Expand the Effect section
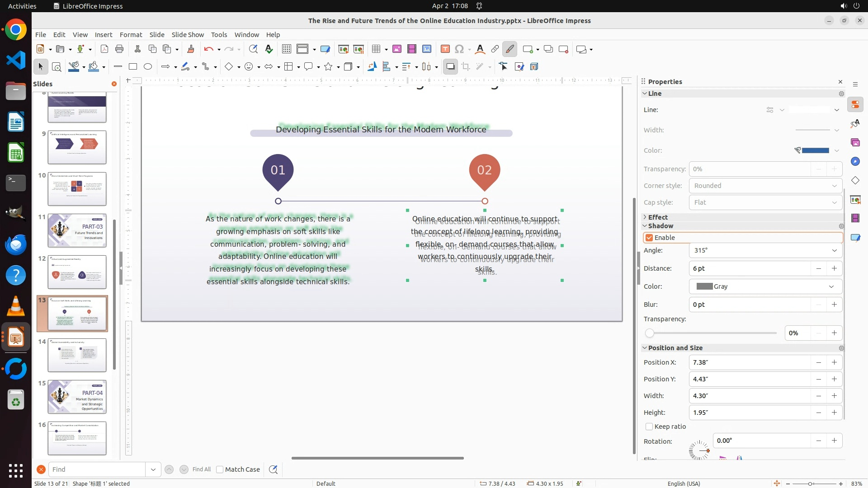Image resolution: width=868 pixels, height=488 pixels. pyautogui.click(x=657, y=217)
